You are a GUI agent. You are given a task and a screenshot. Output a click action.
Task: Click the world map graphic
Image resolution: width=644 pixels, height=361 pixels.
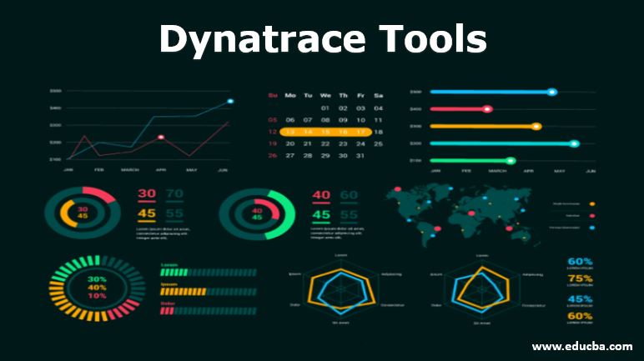[463, 215]
